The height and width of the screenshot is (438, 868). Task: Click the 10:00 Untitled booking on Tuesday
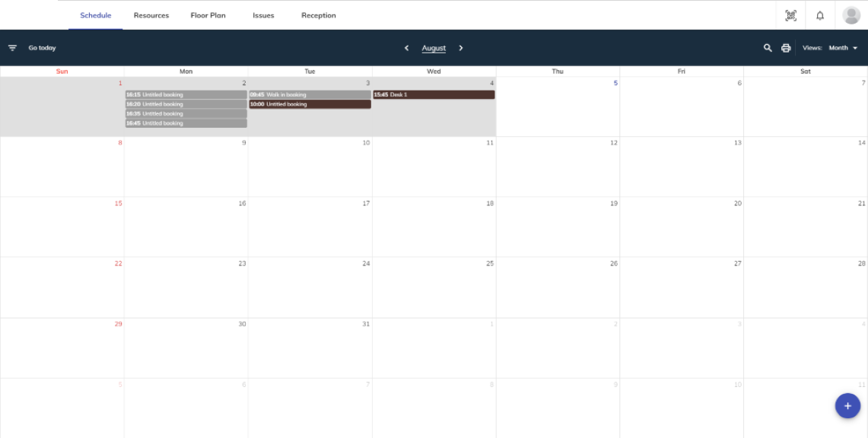coord(310,104)
